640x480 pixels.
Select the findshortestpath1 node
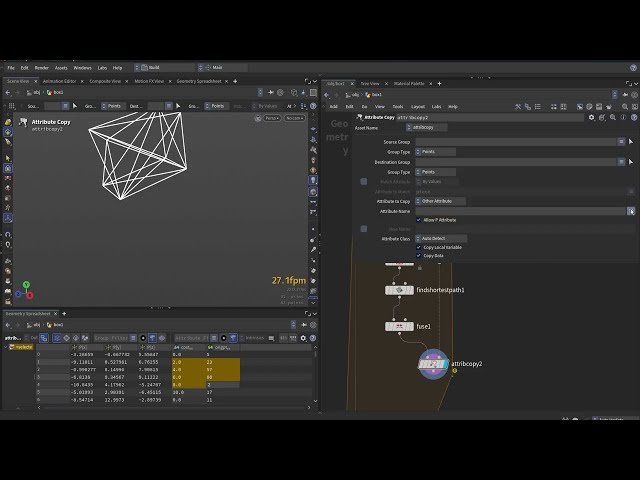pos(399,290)
